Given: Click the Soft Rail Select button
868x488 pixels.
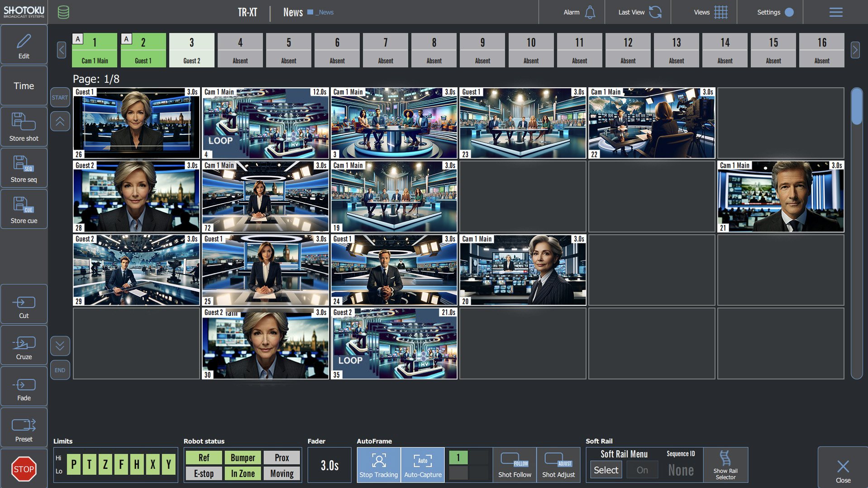Looking at the screenshot, I should click(x=606, y=470).
